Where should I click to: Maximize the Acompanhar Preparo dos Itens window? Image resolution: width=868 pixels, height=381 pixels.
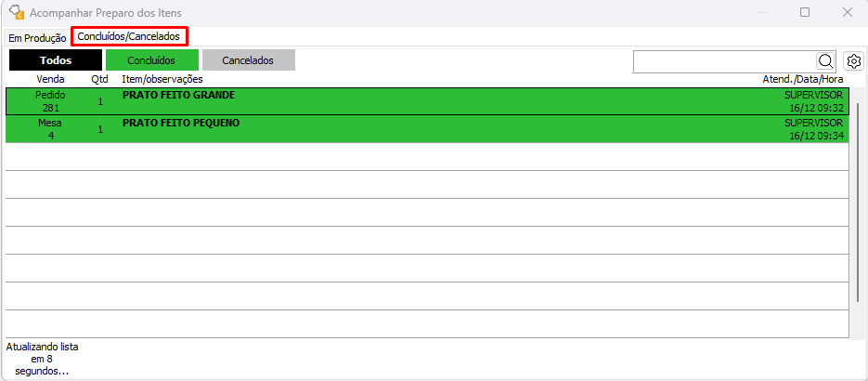(x=805, y=12)
